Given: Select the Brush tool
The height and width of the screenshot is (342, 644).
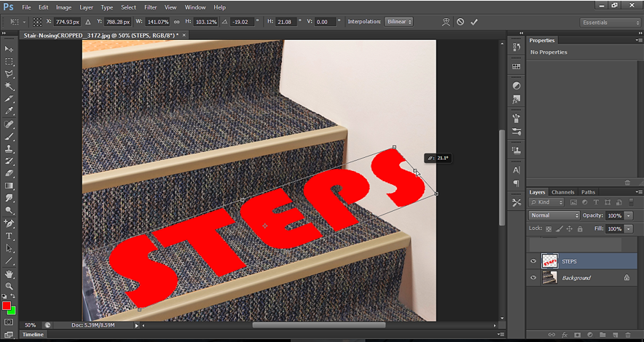Looking at the screenshot, I should [x=9, y=136].
